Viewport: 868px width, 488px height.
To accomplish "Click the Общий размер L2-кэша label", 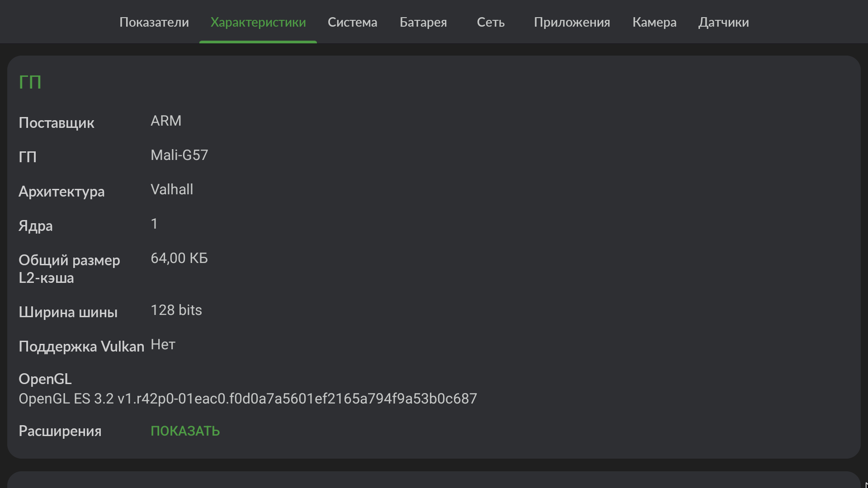I will pyautogui.click(x=69, y=269).
